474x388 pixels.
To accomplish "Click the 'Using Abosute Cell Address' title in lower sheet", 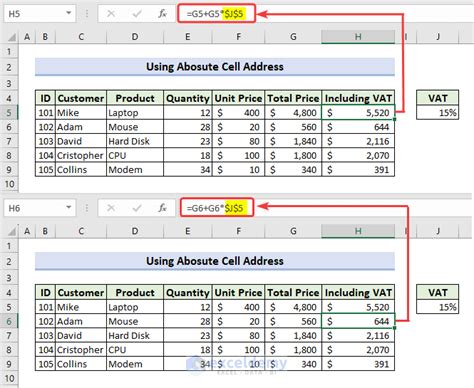I will 215,261.
